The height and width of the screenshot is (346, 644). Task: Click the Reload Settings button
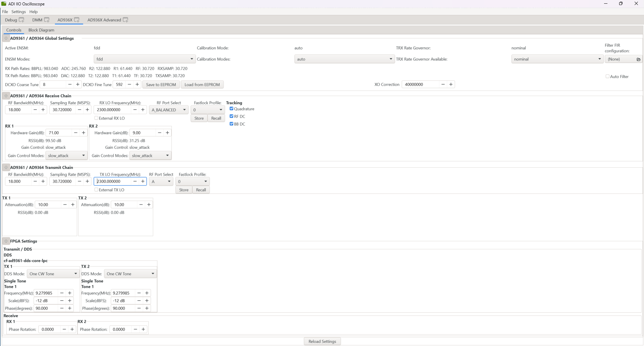[322, 341]
